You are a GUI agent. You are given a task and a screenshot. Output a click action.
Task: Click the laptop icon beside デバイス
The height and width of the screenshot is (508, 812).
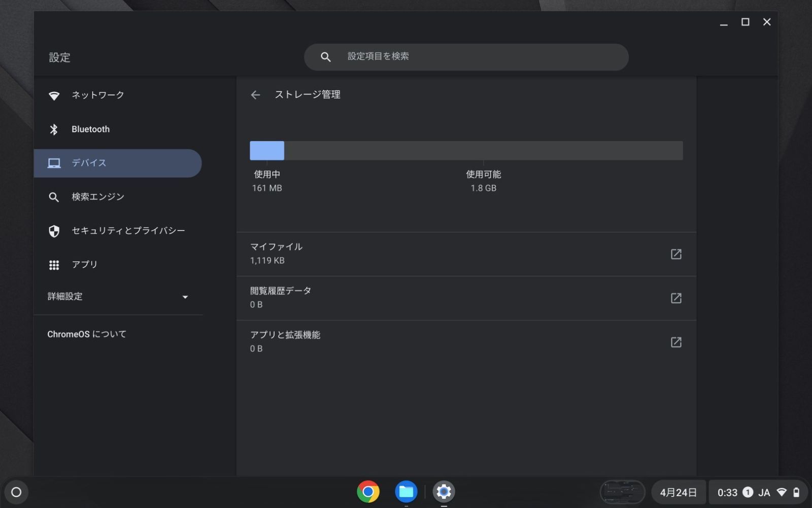point(54,163)
